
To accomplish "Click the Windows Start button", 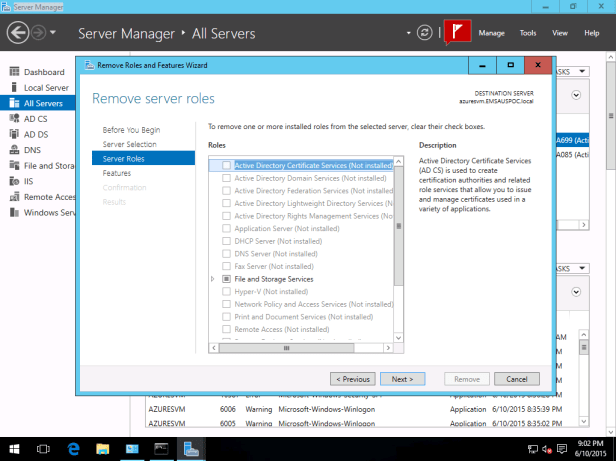I will [x=14, y=449].
